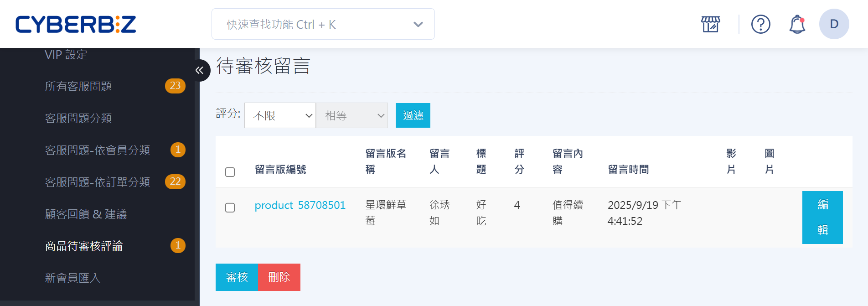Open 客服問題分類 menu item
868x306 pixels.
coord(78,118)
